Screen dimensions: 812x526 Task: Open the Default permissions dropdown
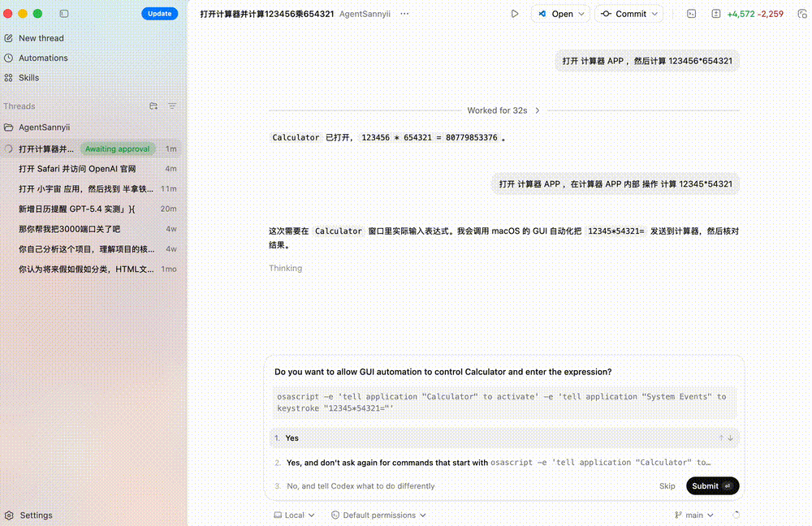coord(378,515)
